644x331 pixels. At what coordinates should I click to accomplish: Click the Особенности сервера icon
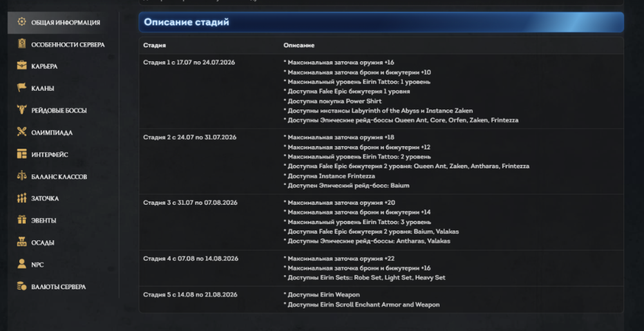coord(22,44)
